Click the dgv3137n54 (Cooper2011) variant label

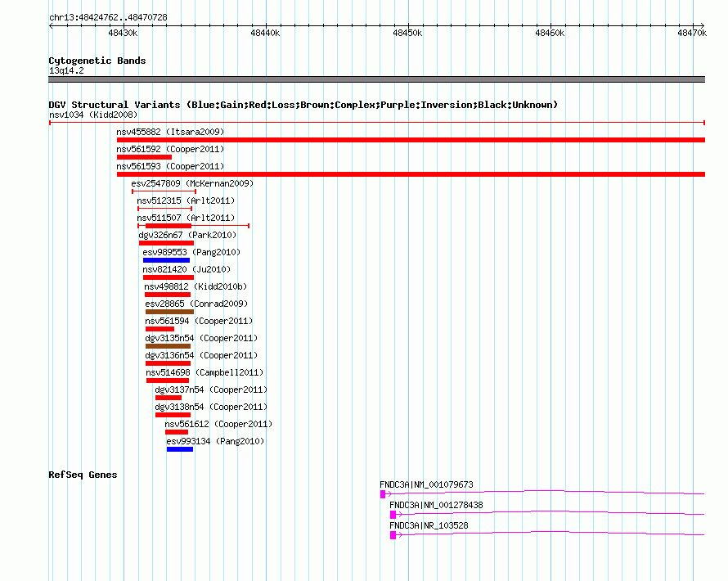pyautogui.click(x=211, y=390)
